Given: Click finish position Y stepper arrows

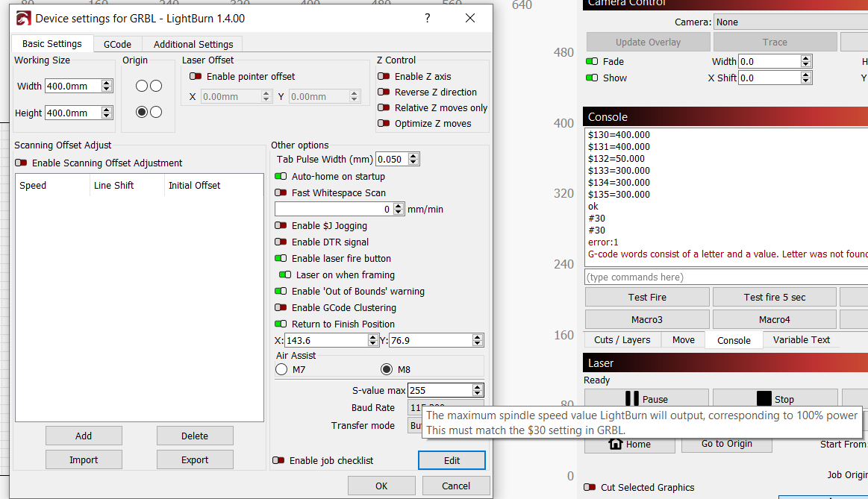Looking at the screenshot, I should (478, 340).
